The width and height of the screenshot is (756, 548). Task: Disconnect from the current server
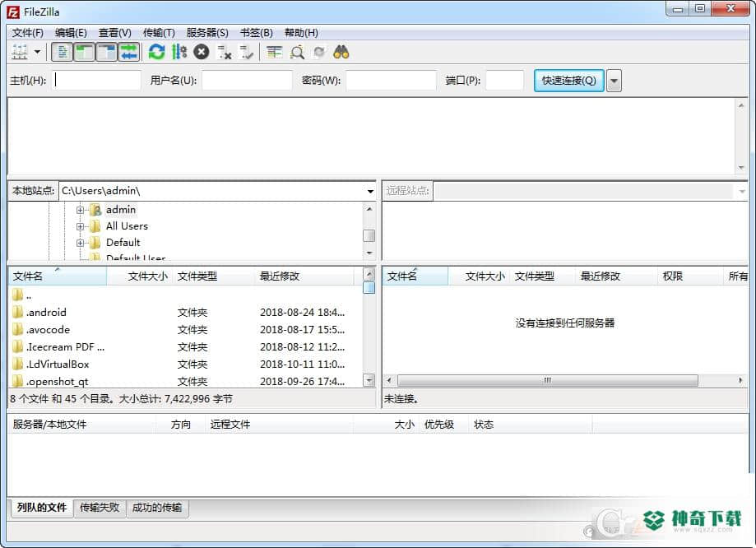pos(225,52)
